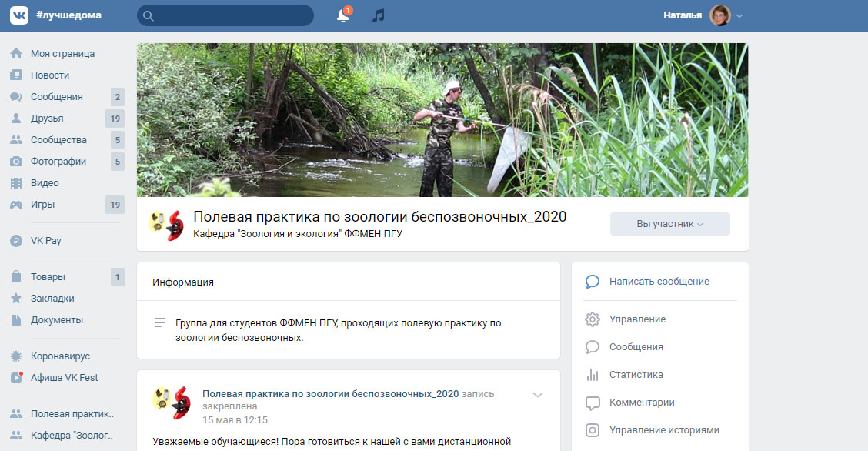Click the Афиша VK Fest icon
868x451 pixels.
[x=17, y=377]
